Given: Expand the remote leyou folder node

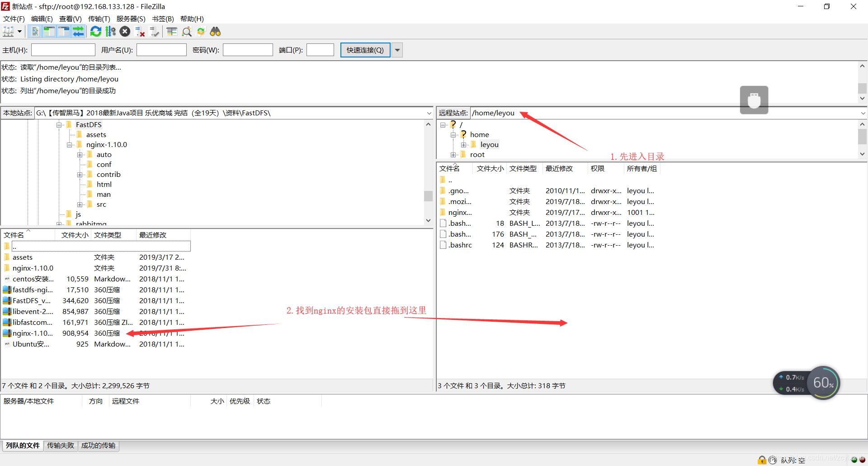Looking at the screenshot, I should pyautogui.click(x=463, y=145).
